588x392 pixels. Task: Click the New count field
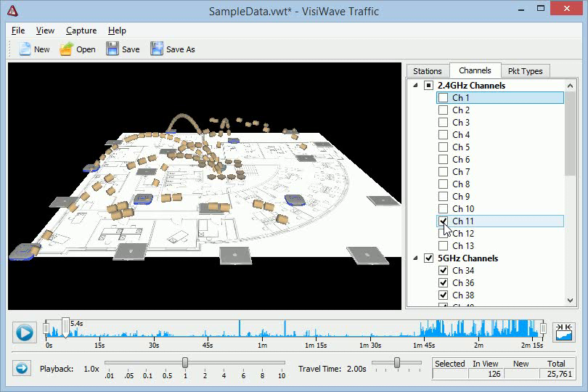point(521,374)
